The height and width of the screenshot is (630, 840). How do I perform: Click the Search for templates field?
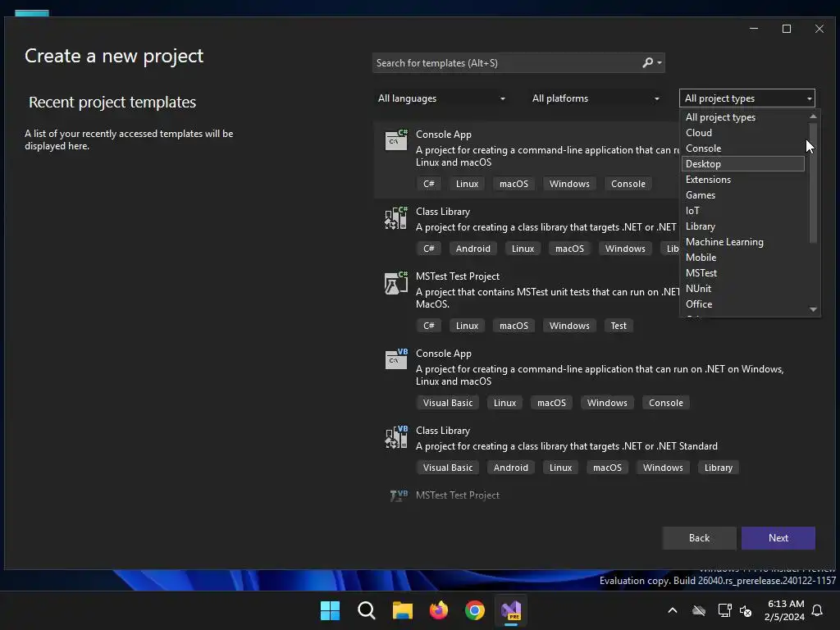click(518, 62)
